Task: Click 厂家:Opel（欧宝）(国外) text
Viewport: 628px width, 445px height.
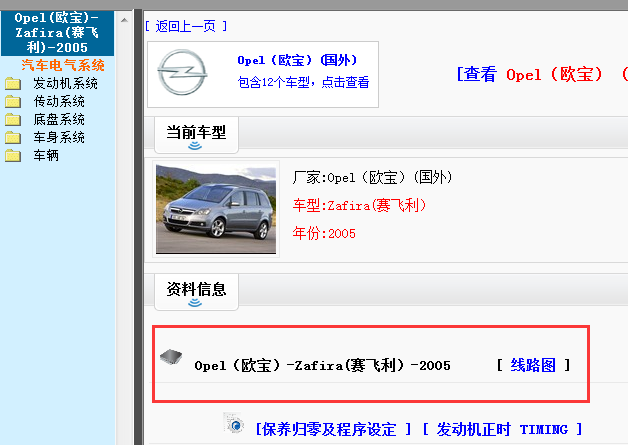Action: tap(372, 177)
